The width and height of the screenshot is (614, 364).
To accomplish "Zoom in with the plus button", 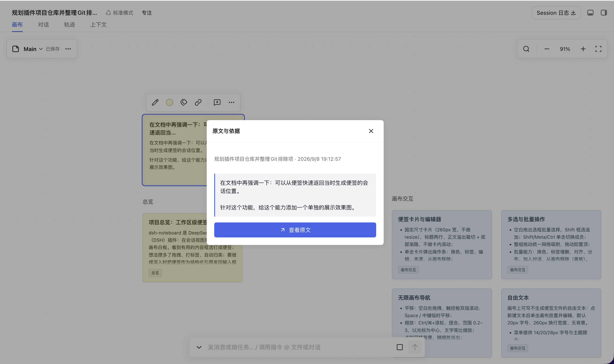I will 583,49.
